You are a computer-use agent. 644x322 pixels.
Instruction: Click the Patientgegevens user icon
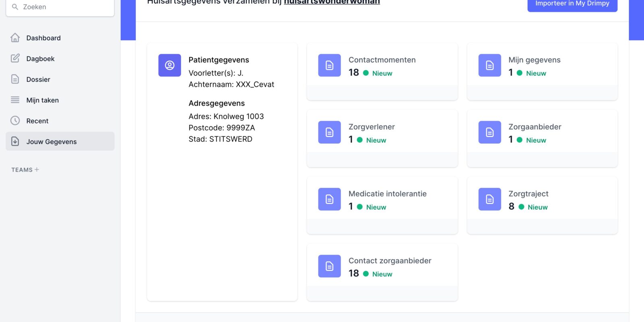(x=169, y=65)
